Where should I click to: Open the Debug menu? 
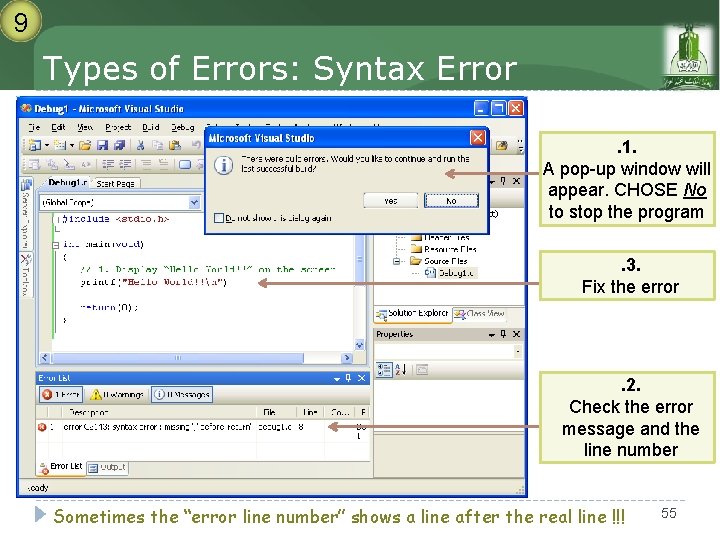click(183, 127)
